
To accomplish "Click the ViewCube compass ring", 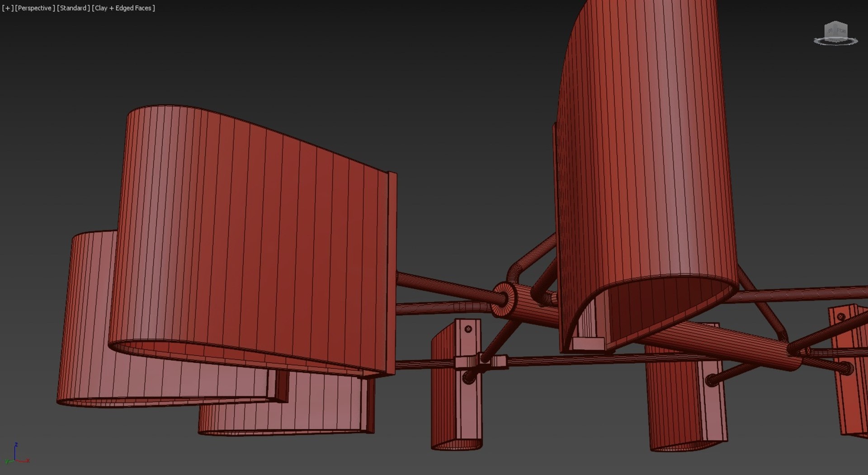I will point(836,41).
